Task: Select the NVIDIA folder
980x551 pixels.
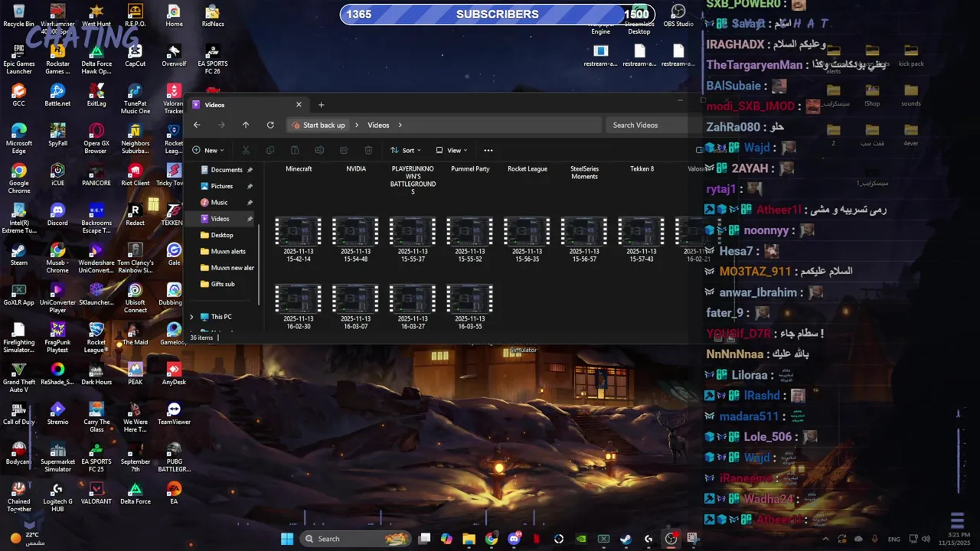Action: coord(356,169)
